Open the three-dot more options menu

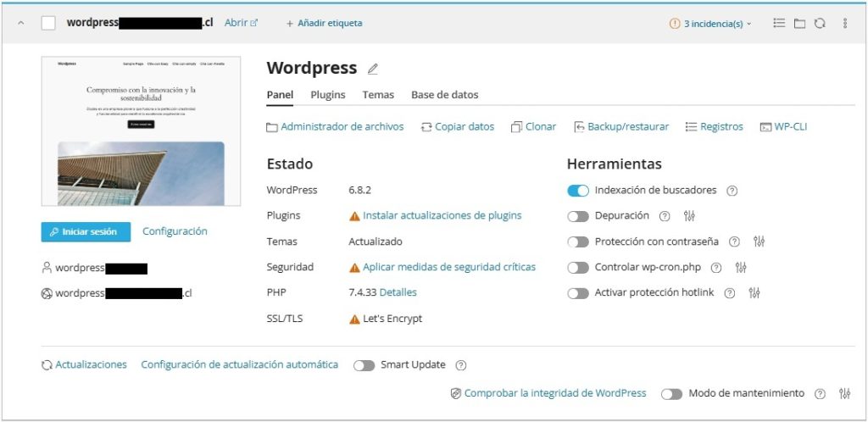click(845, 23)
